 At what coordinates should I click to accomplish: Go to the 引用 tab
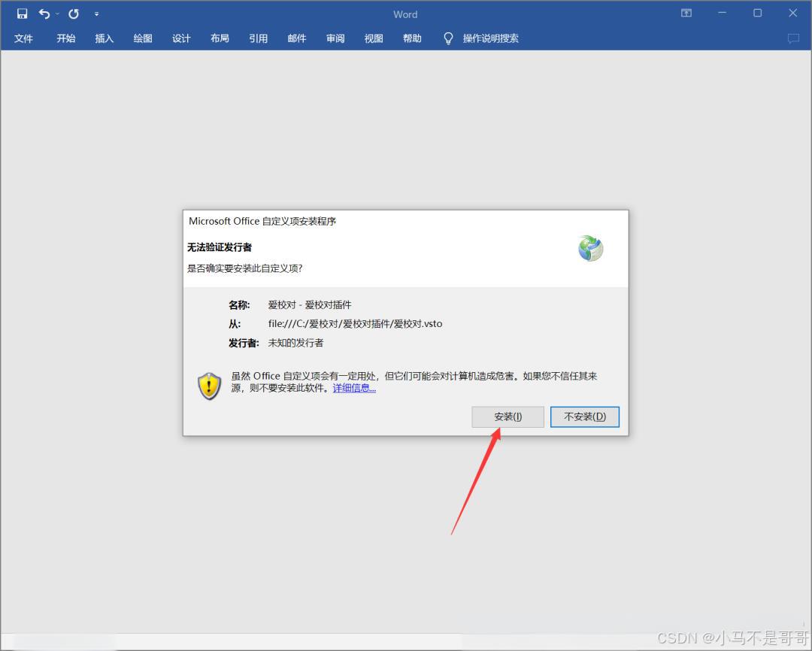[258, 38]
